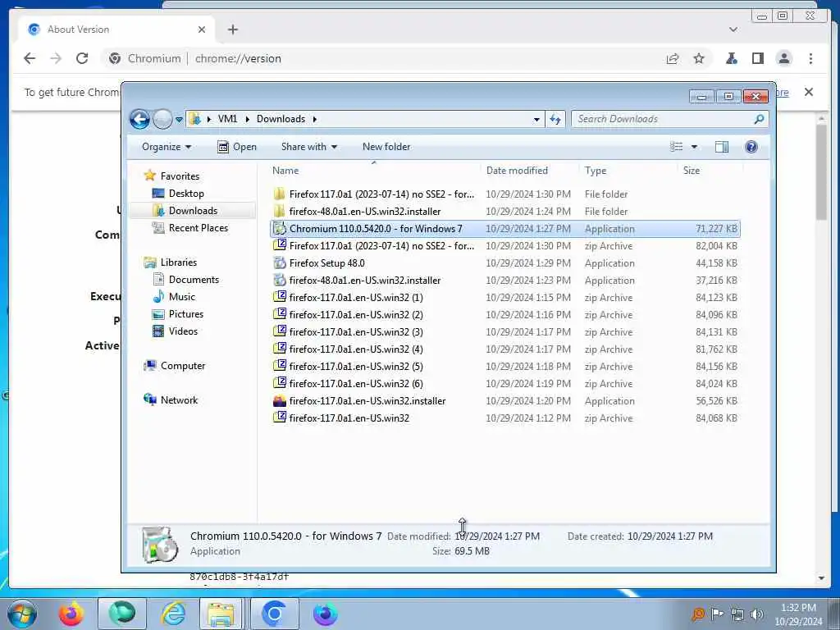
Task: Click the Explorer forward navigation button
Action: click(162, 119)
